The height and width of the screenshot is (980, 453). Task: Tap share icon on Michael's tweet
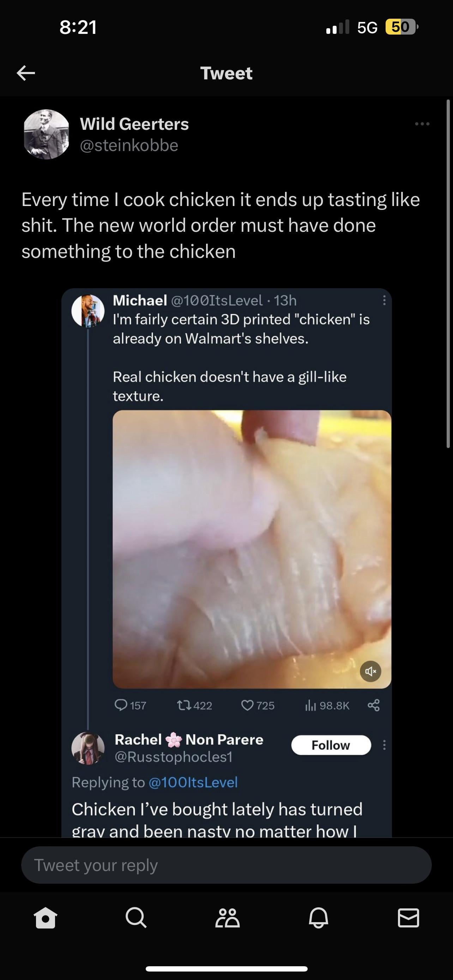tap(374, 705)
